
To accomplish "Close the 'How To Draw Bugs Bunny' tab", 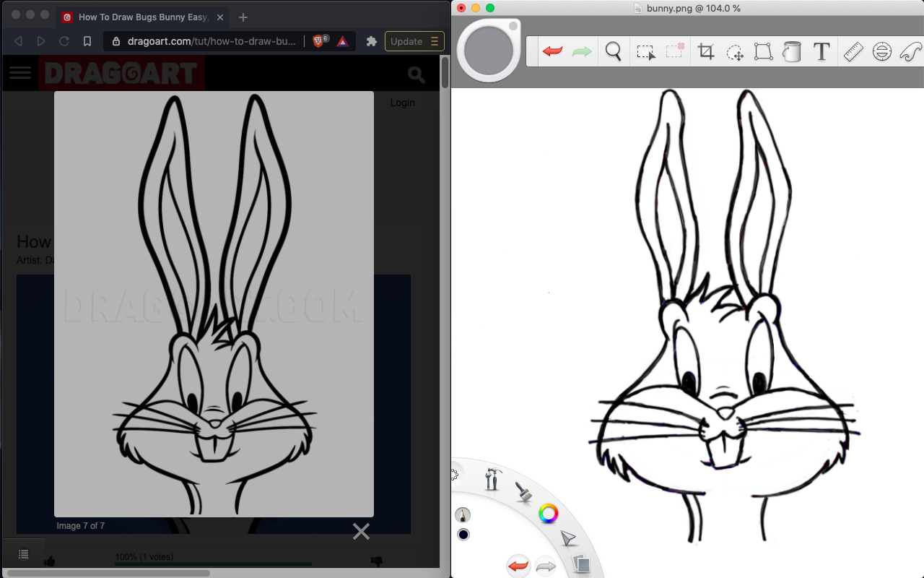I will pos(219,17).
